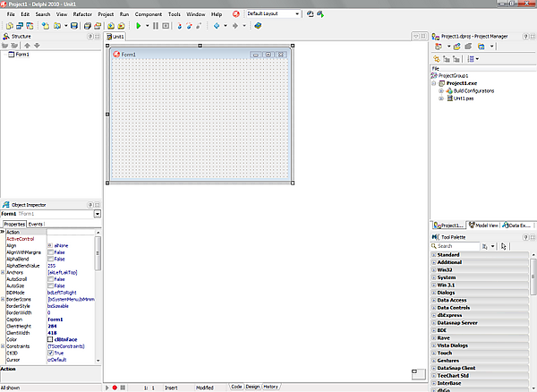
Task: Click the Structure panel up arrow icon
Action: click(x=26, y=44)
